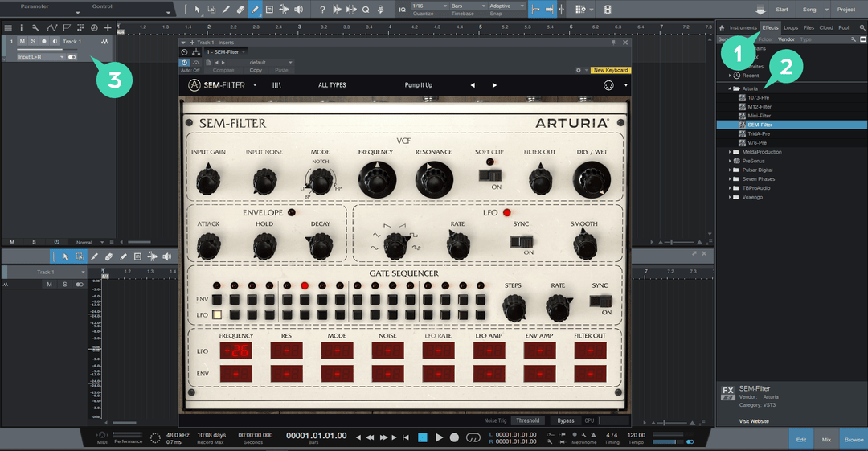Viewport: 868px width, 451px height.
Task: Open the SEM-Filter preset library icon
Action: coord(276,85)
